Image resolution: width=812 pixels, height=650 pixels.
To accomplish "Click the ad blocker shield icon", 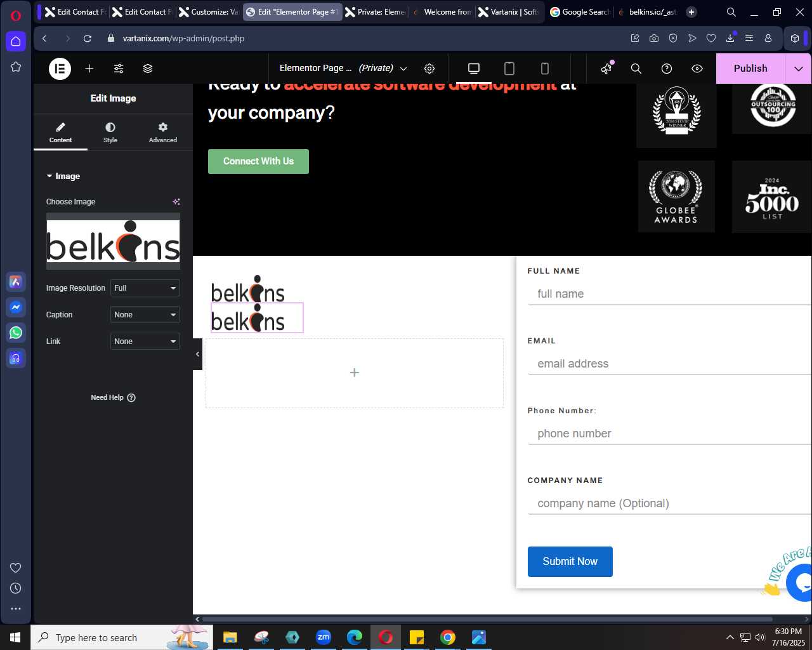I will pos(673,39).
